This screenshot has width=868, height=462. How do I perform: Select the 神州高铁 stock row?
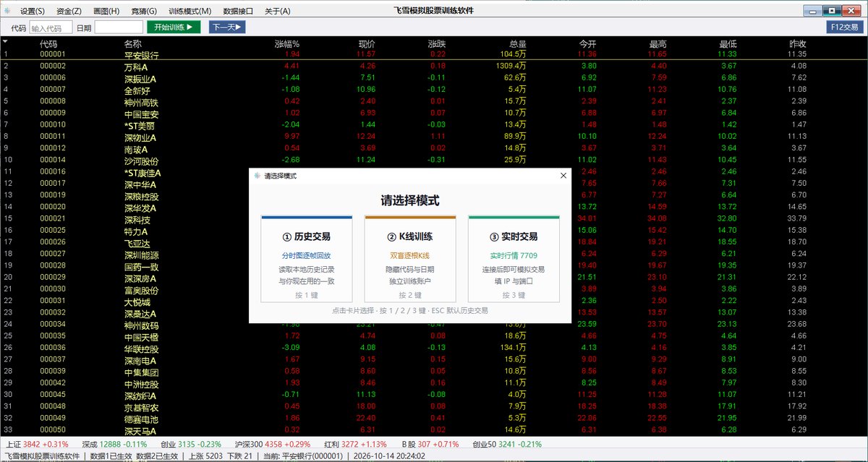point(434,101)
